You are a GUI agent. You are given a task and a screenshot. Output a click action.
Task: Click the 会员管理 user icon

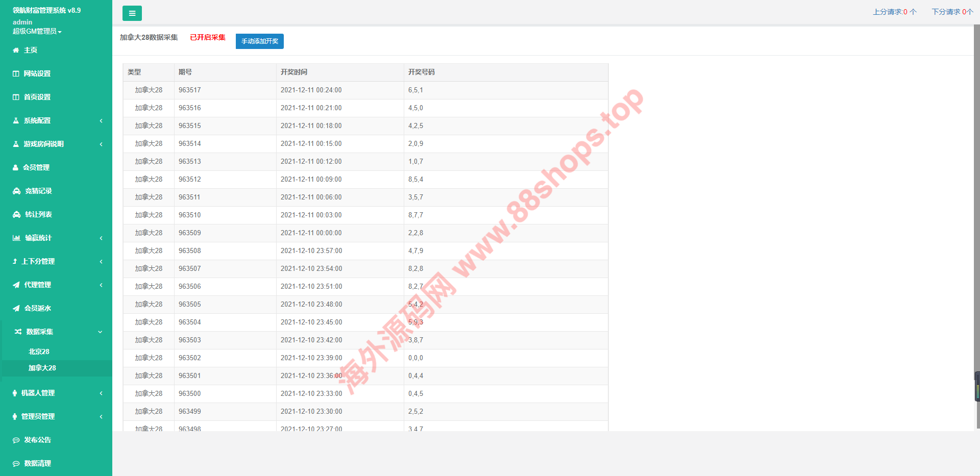pos(15,167)
